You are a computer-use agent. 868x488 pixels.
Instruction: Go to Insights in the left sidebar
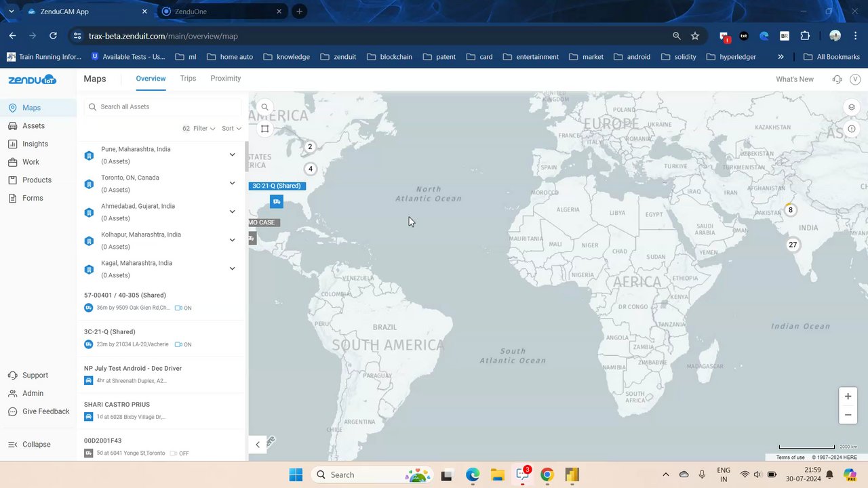click(35, 144)
